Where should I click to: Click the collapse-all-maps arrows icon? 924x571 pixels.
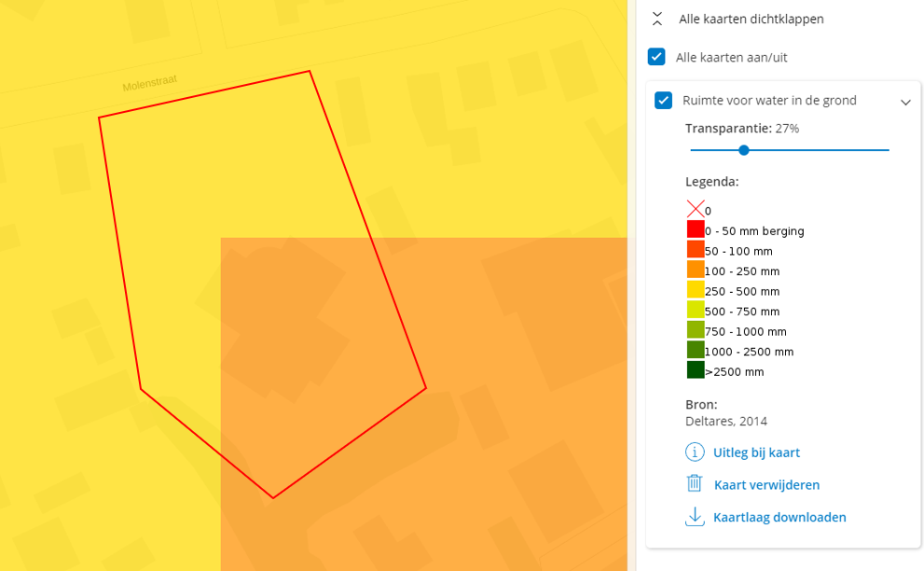[x=657, y=19]
